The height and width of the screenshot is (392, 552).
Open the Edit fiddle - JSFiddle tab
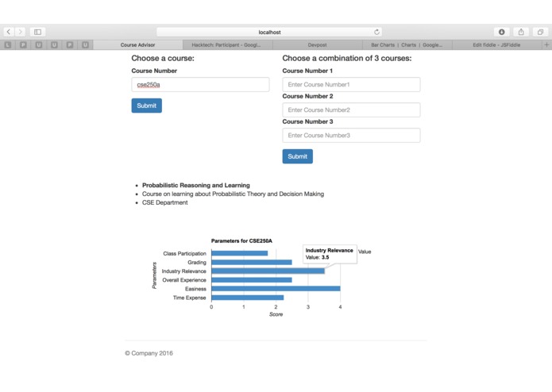(496, 44)
